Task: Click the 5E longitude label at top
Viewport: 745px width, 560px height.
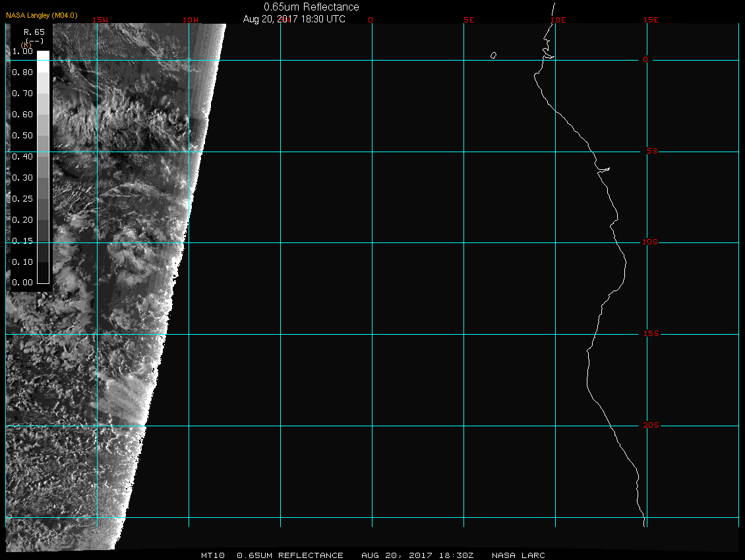Action: [469, 20]
